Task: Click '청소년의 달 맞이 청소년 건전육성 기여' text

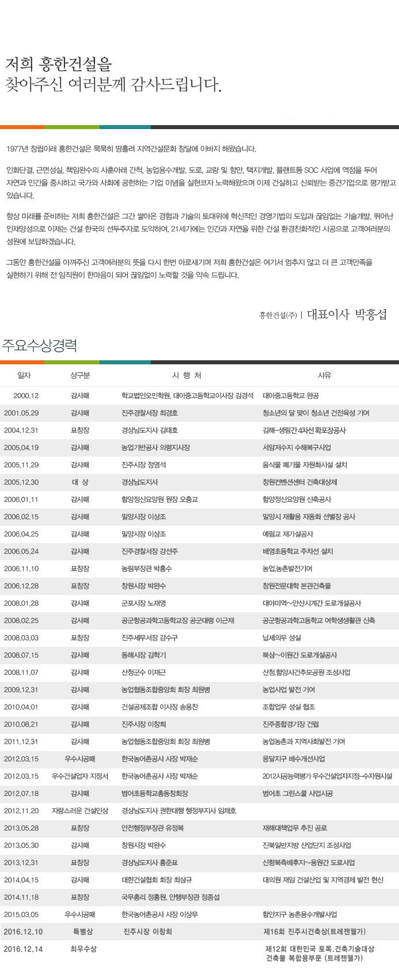Action: tap(316, 413)
